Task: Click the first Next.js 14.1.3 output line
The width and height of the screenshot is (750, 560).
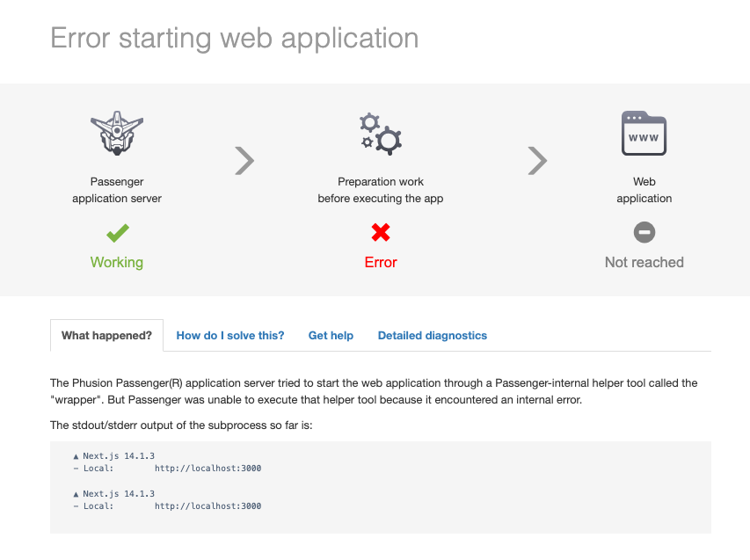Action: click(x=113, y=455)
